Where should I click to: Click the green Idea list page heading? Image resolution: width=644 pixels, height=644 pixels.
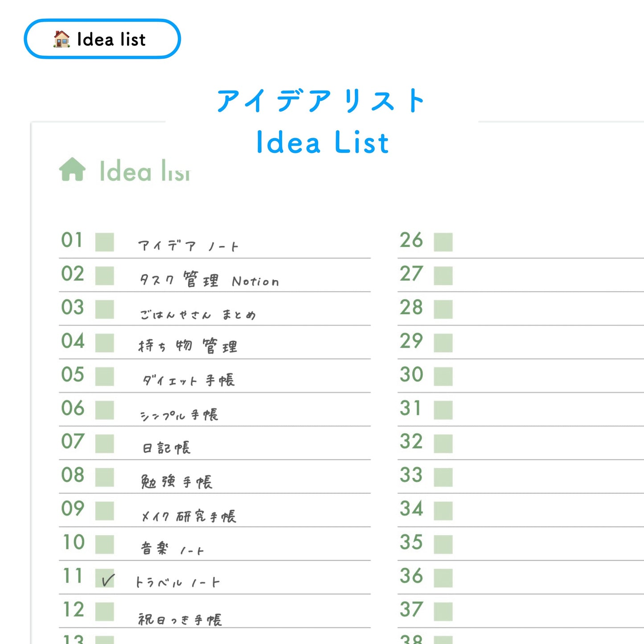[145, 172]
